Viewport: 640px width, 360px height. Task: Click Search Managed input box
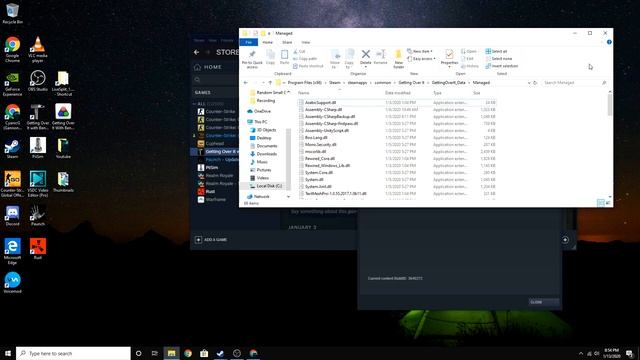(x=574, y=83)
